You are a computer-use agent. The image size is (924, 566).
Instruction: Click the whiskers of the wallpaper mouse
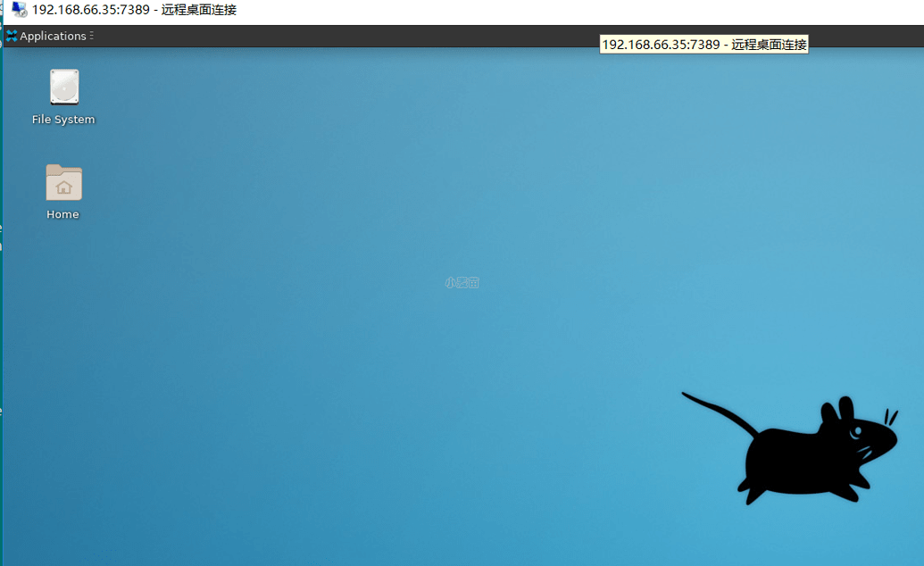pyautogui.click(x=890, y=417)
